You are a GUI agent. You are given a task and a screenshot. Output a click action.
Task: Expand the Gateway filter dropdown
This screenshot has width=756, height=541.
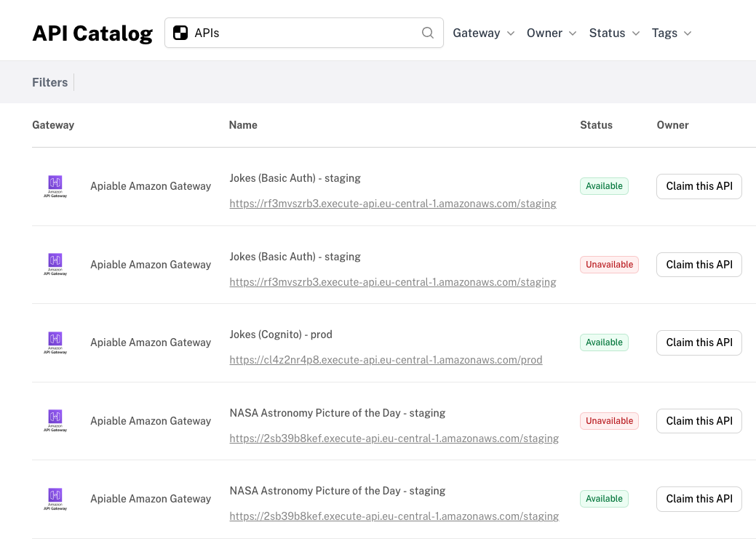point(483,33)
